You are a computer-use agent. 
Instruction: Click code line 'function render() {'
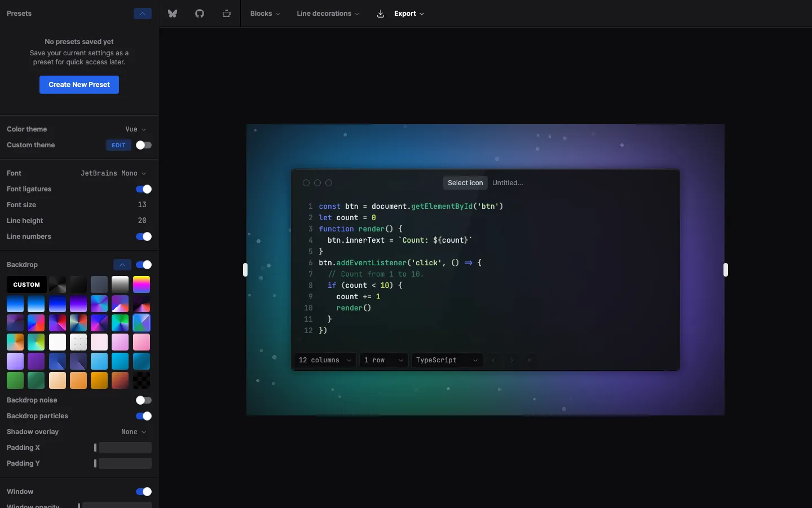click(x=360, y=229)
